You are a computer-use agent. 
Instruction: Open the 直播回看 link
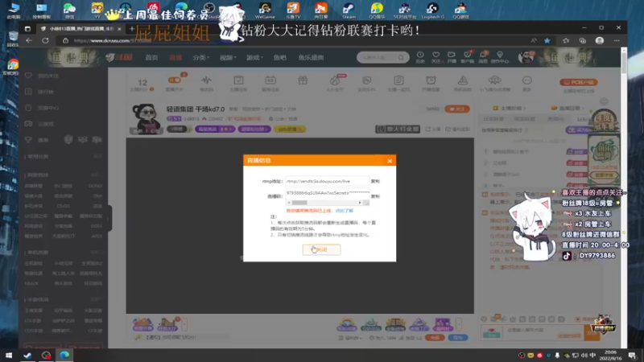(x=568, y=108)
